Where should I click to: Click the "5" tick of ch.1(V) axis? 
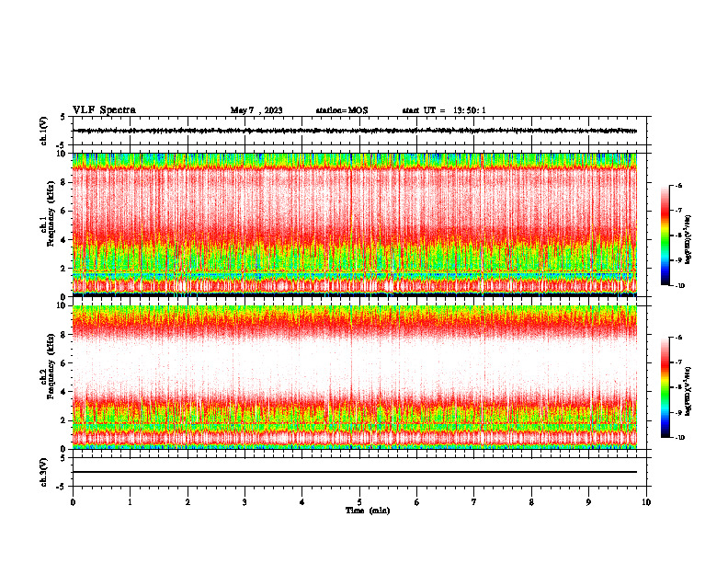point(63,117)
